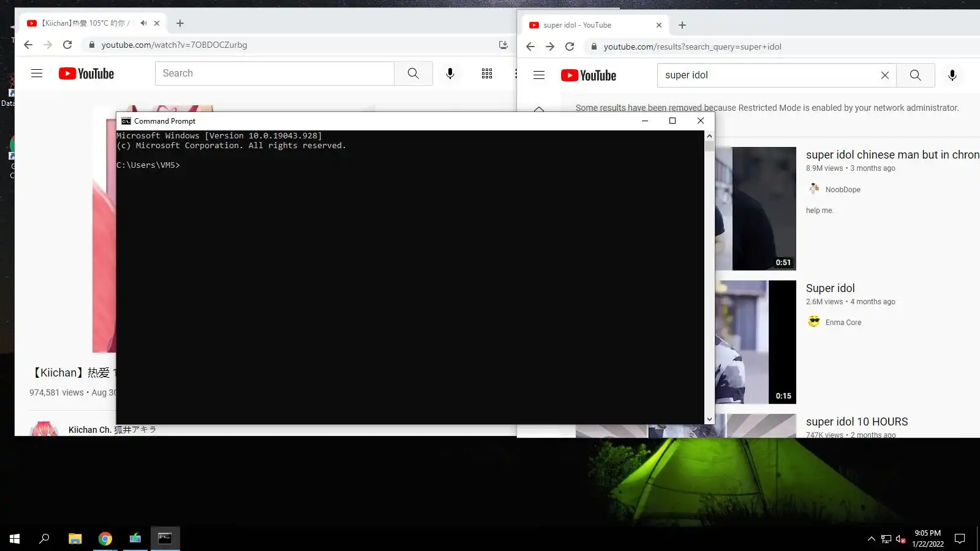980x551 pixels.
Task: Click the volume icon in the system tray
Action: click(901, 539)
